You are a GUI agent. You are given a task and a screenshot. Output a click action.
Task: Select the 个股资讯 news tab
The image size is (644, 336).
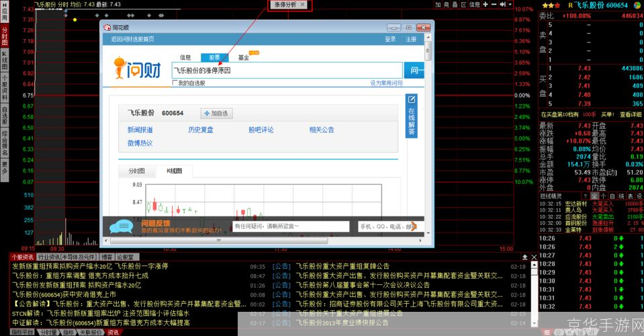[x=23, y=257]
